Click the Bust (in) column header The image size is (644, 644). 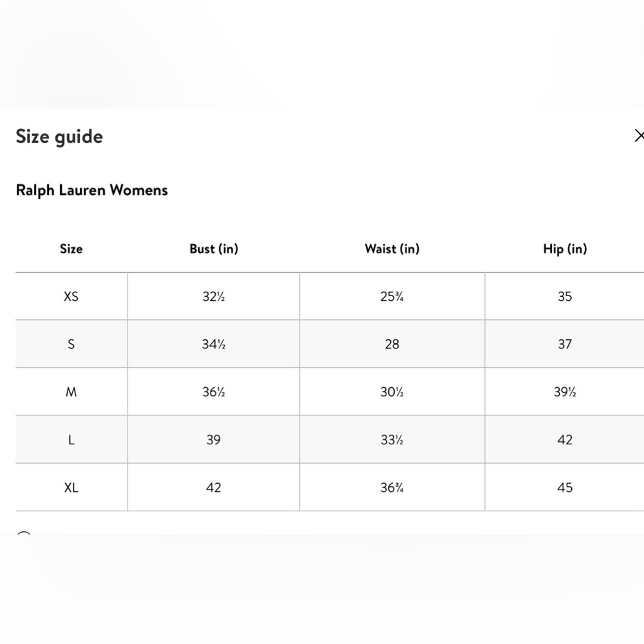214,249
